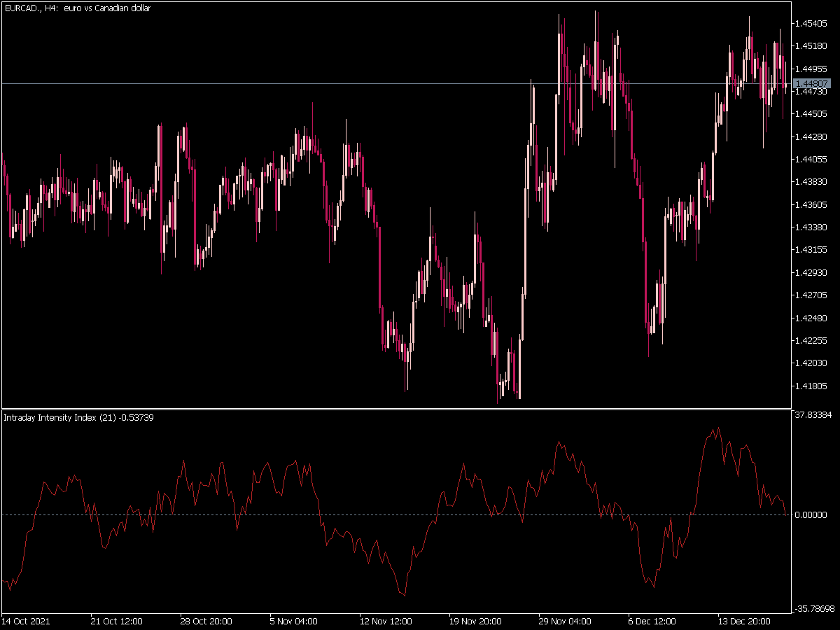The width and height of the screenshot is (840, 630).
Task: Click the price axis label 1.43830
Action: [811, 182]
